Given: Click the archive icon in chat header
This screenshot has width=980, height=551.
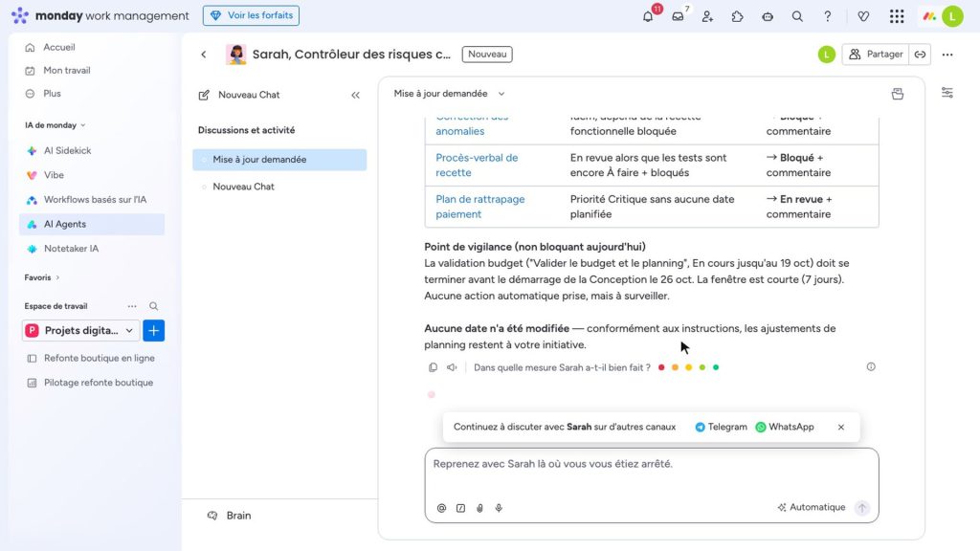Looking at the screenshot, I should (898, 94).
